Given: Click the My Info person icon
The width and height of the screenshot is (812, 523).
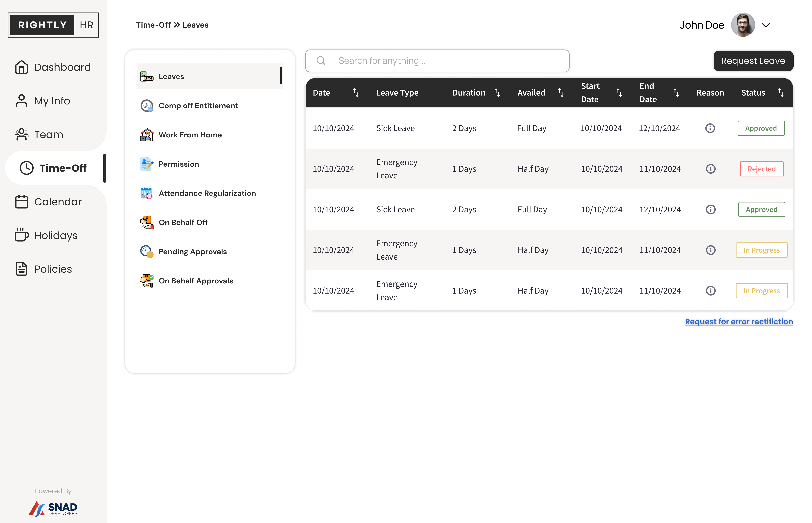Looking at the screenshot, I should pyautogui.click(x=21, y=101).
